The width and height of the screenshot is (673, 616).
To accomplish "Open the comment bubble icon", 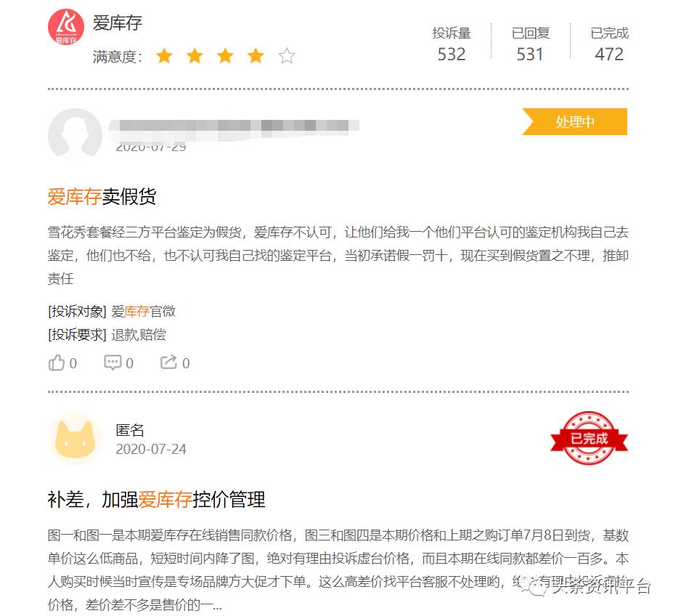I will click(113, 362).
